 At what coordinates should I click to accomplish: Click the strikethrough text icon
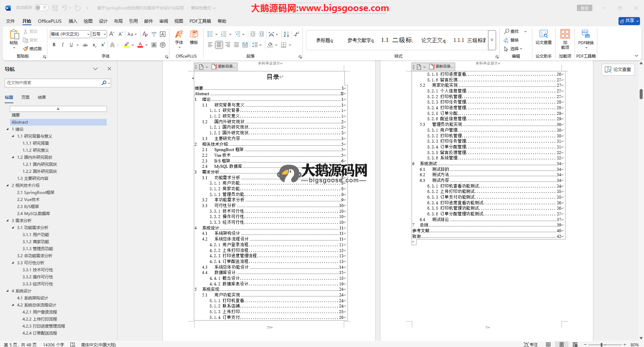point(85,45)
